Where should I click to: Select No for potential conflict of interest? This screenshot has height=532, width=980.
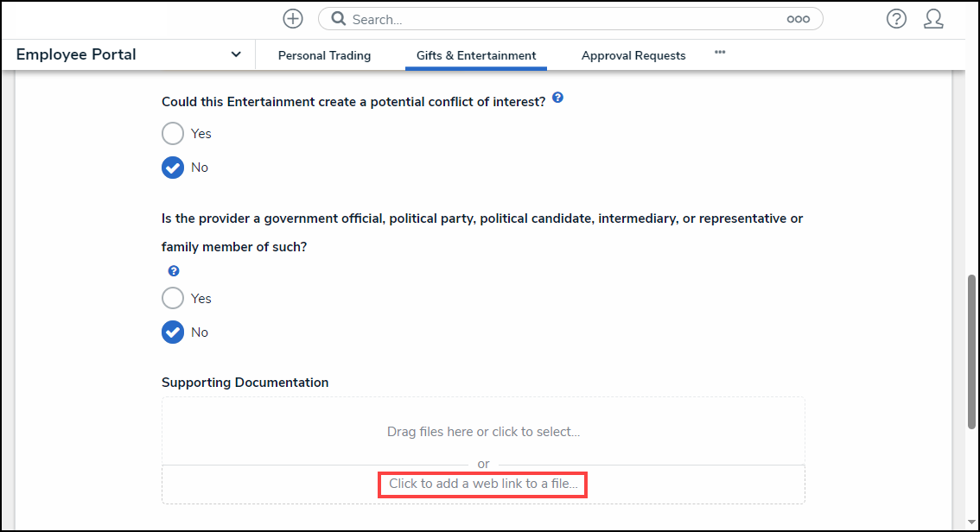[173, 168]
